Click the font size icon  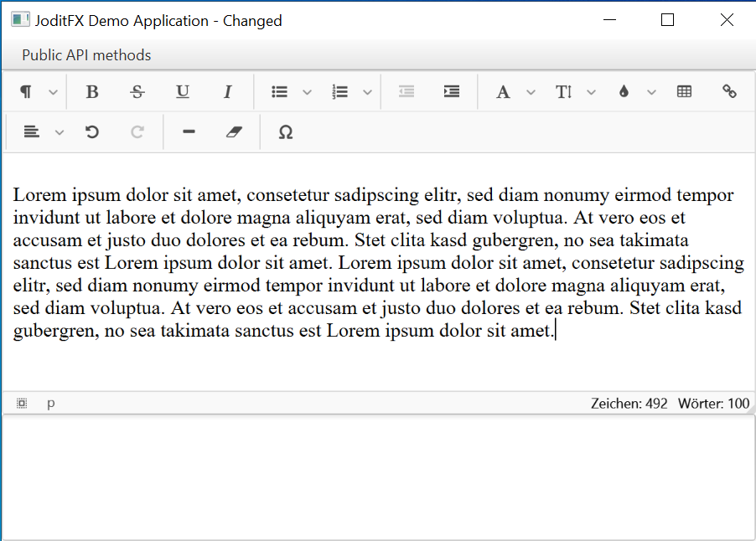click(x=563, y=91)
